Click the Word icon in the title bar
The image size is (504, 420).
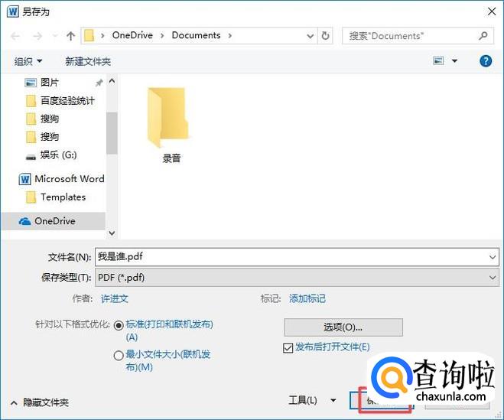12,12
